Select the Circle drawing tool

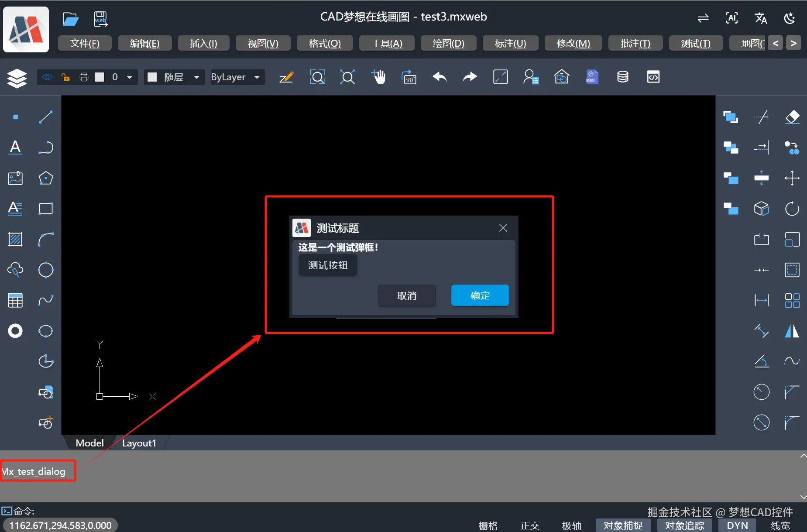tap(45, 270)
